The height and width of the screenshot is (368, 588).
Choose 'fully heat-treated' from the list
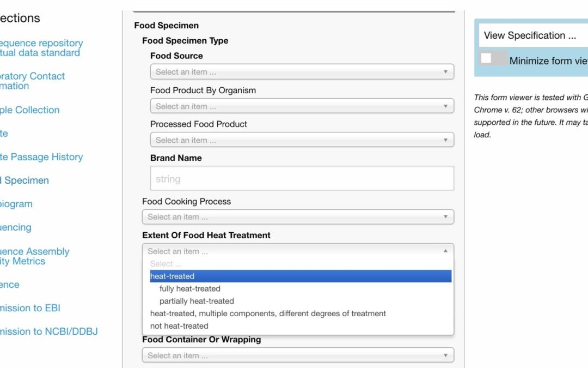(190, 289)
